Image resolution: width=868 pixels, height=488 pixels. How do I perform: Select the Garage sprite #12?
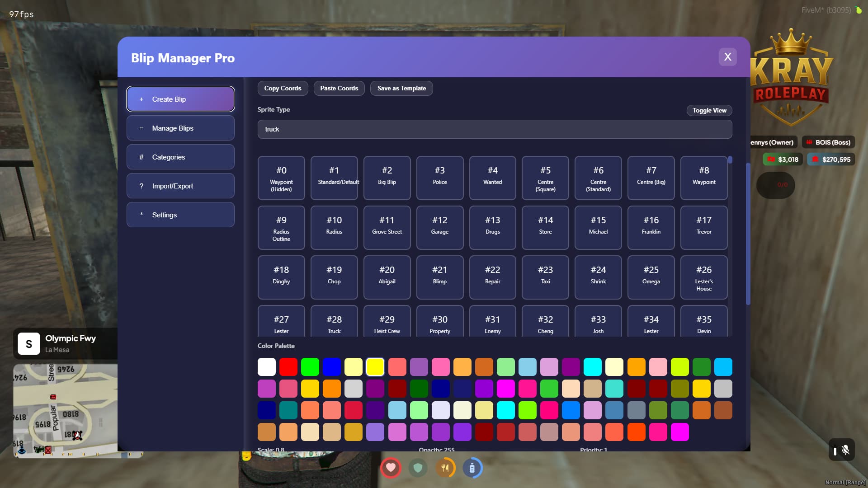[x=439, y=227]
